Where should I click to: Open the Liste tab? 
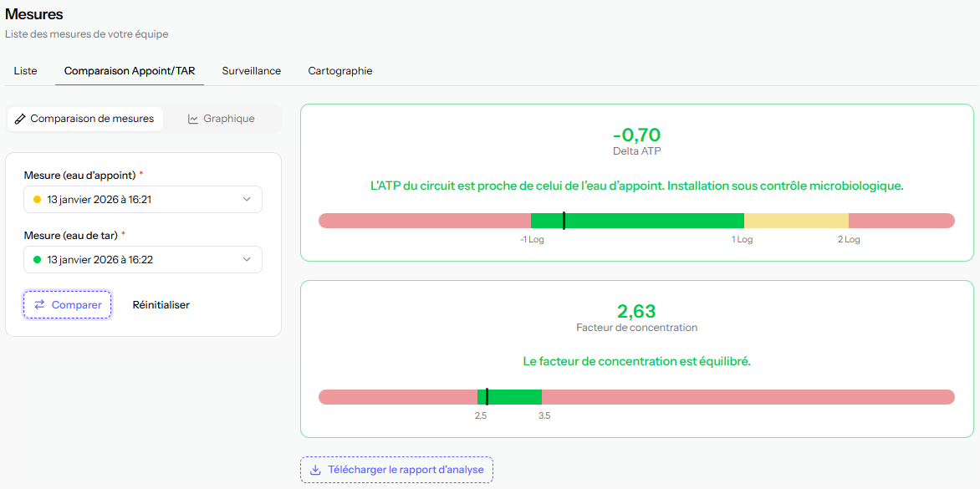[26, 71]
